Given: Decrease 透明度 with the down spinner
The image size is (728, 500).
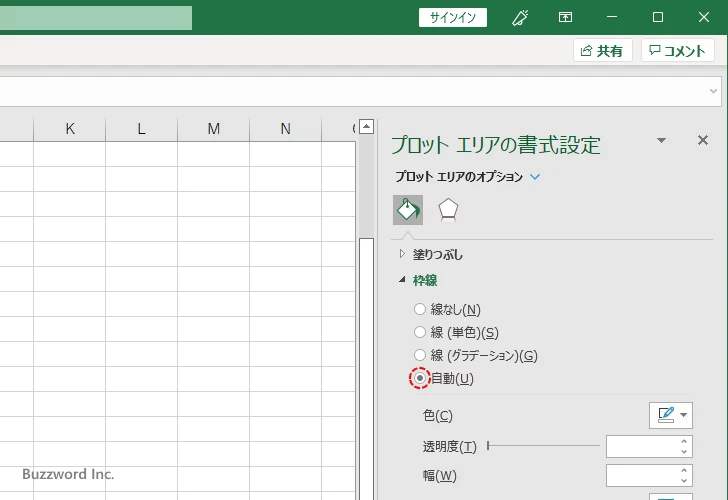Looking at the screenshot, I should (684, 452).
